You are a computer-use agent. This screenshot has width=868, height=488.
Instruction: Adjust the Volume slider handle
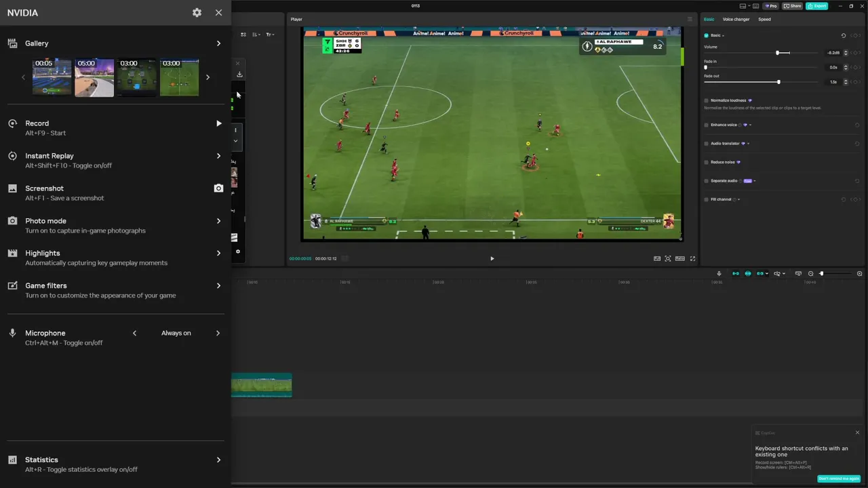778,53
